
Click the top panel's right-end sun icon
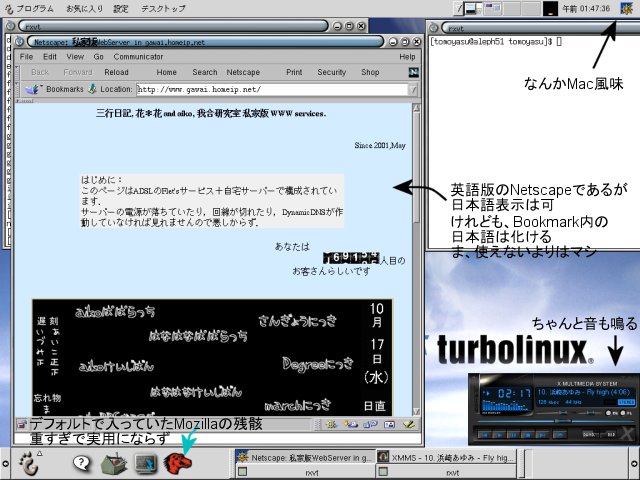627,8
